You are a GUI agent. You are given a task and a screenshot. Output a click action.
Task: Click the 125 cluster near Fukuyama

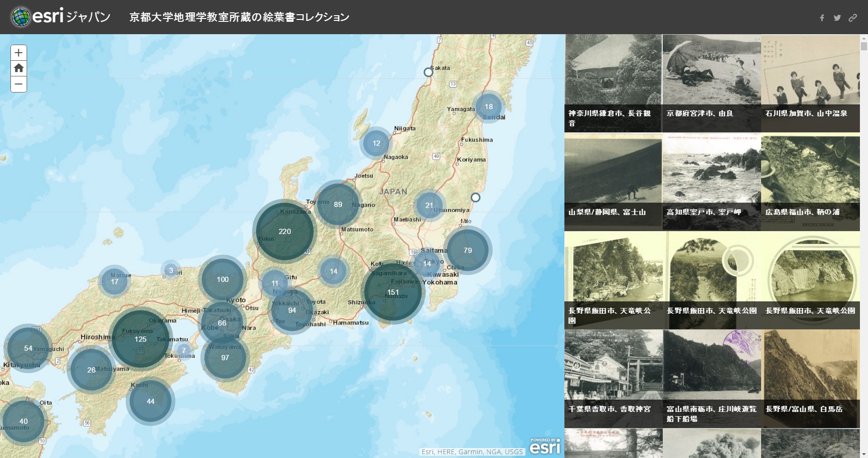[x=140, y=339]
